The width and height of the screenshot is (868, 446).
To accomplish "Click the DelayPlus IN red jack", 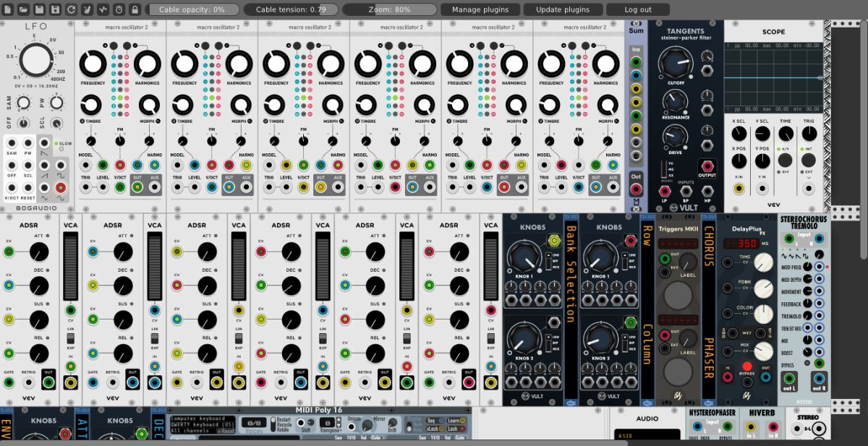I will 728,378.
